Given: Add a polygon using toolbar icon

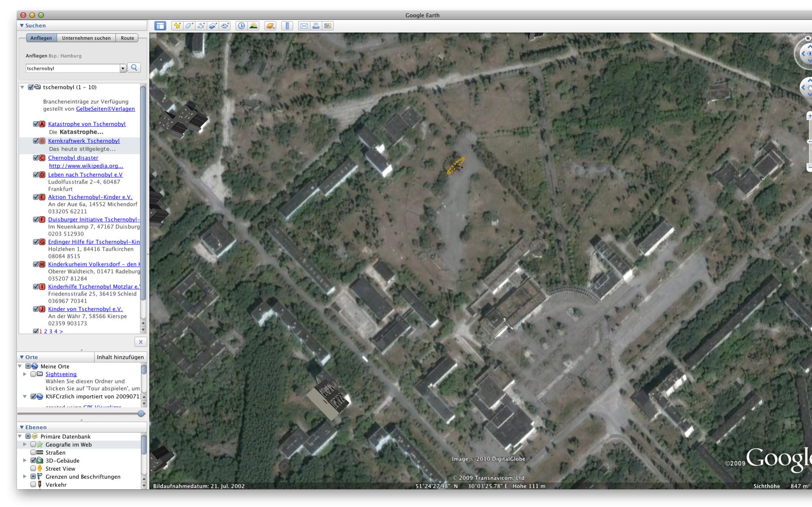Looking at the screenshot, I should click(189, 26).
